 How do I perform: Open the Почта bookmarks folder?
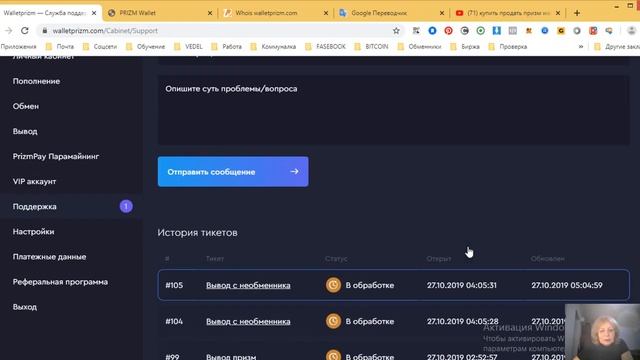click(60, 47)
